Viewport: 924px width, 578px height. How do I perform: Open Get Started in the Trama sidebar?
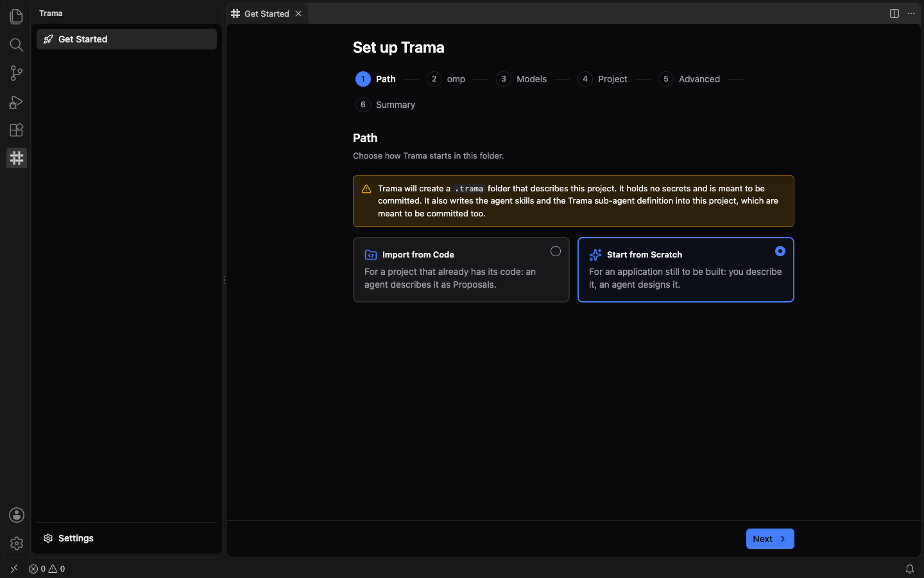coord(127,39)
